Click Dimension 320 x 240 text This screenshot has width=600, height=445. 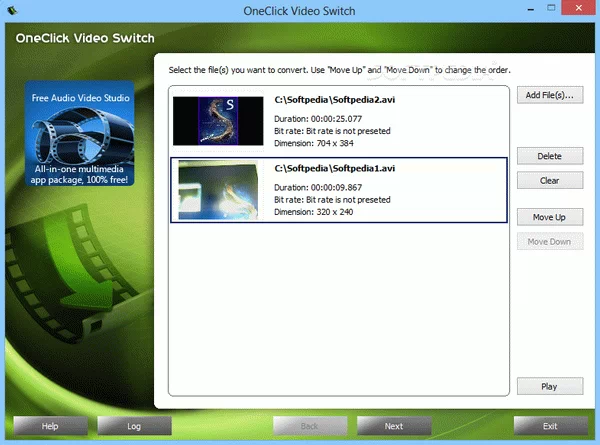click(x=314, y=212)
